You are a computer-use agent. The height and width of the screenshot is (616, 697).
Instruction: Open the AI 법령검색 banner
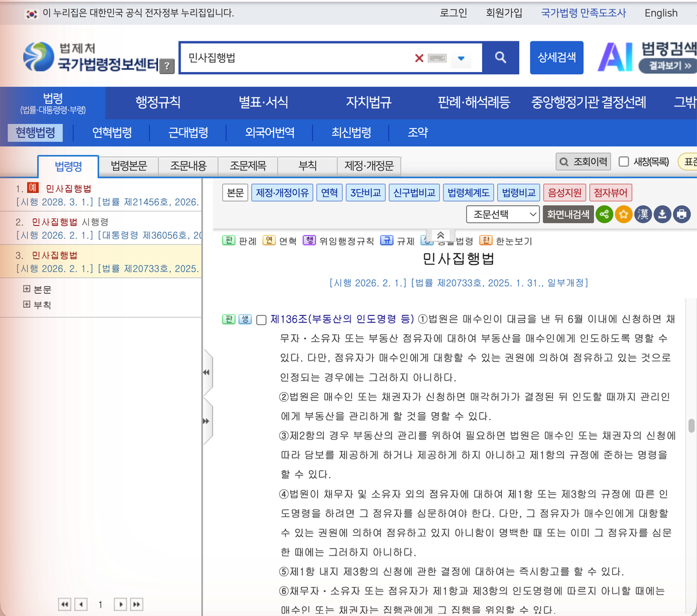tap(647, 57)
